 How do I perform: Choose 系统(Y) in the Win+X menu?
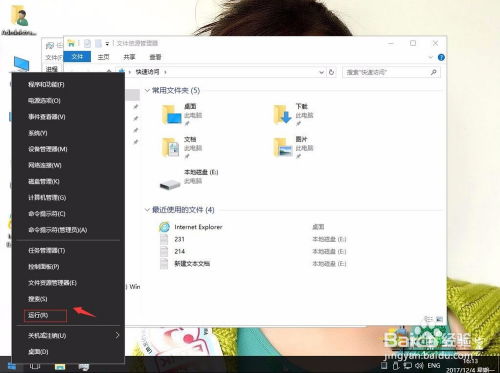click(38, 133)
